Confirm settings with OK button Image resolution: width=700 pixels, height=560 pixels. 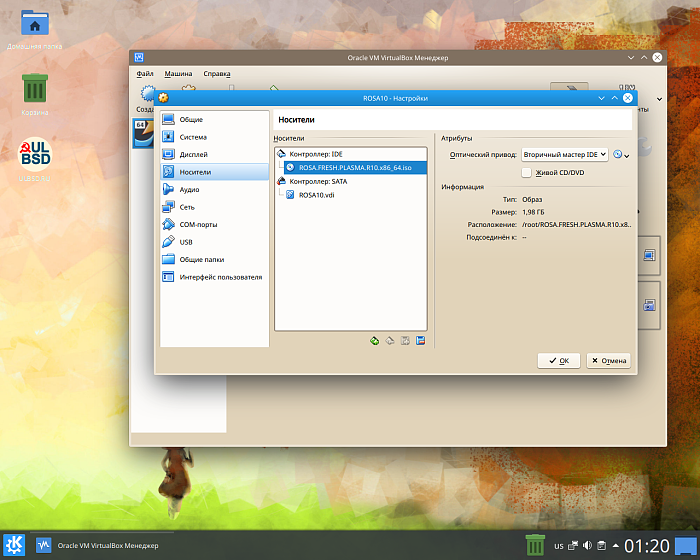558,360
